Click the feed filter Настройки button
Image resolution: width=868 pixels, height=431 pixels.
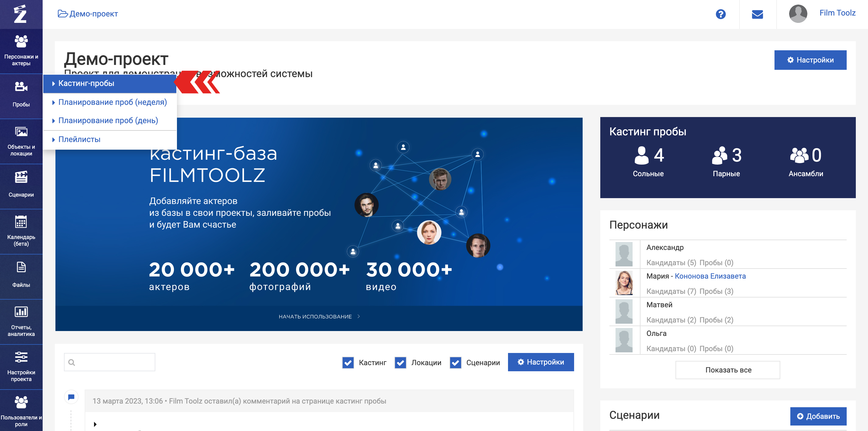(x=541, y=362)
